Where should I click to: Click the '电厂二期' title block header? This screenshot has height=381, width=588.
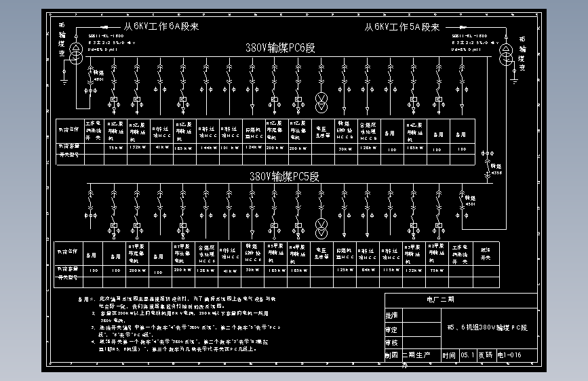(440, 299)
